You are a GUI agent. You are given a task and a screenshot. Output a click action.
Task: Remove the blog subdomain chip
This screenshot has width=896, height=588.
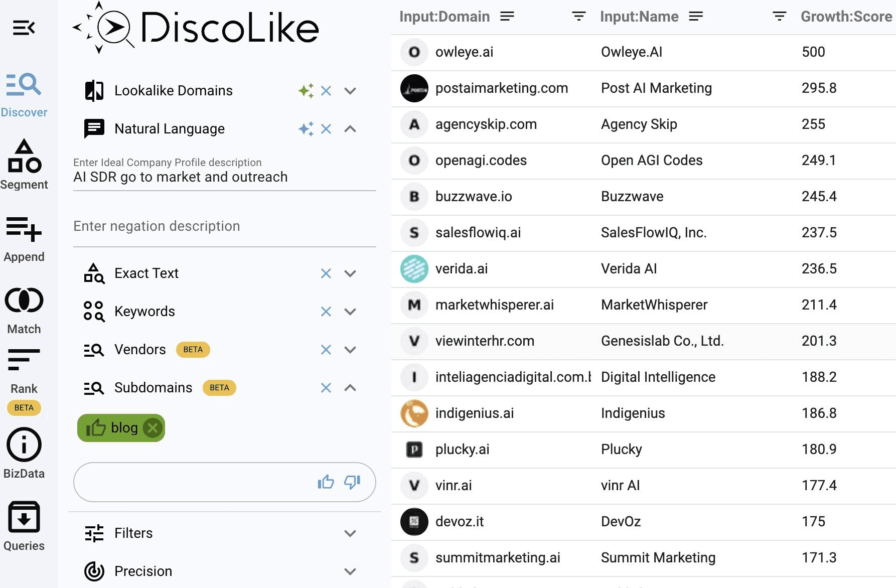[x=153, y=428]
